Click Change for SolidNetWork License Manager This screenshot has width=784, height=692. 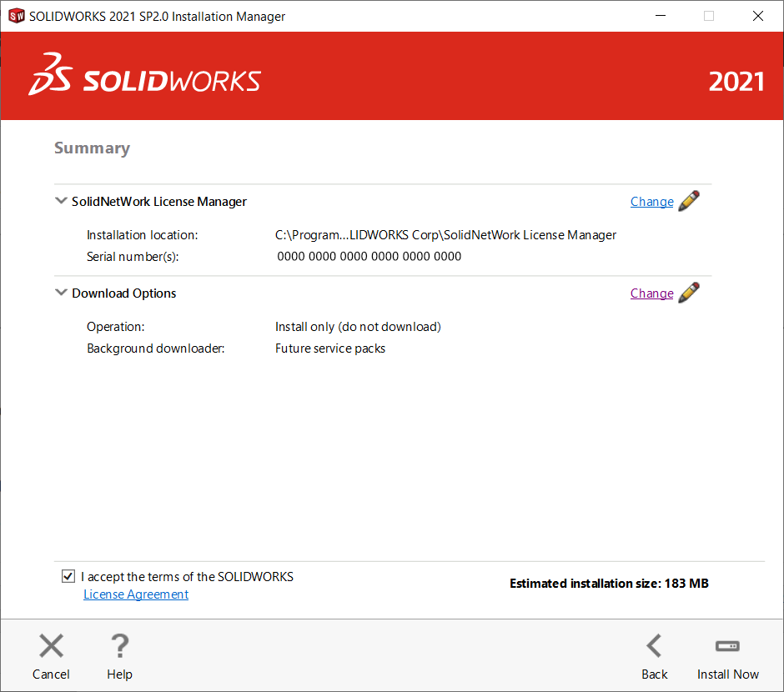(x=651, y=201)
